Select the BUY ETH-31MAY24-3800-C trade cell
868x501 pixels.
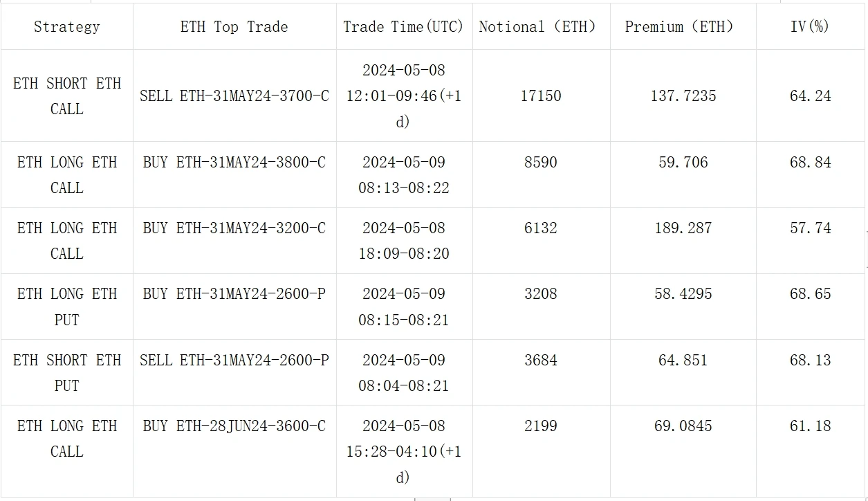[x=234, y=163]
